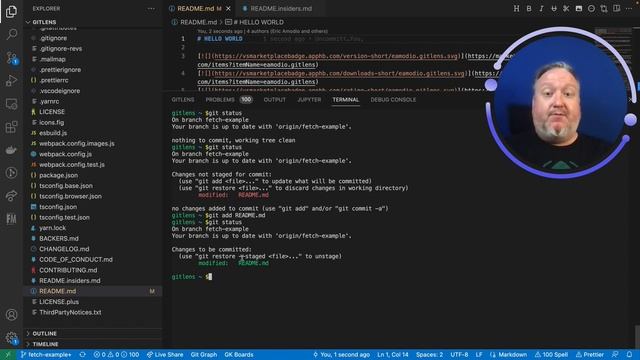Click fetch-example branch in status bar
The height and width of the screenshot is (360, 640).
pyautogui.click(x=46, y=355)
